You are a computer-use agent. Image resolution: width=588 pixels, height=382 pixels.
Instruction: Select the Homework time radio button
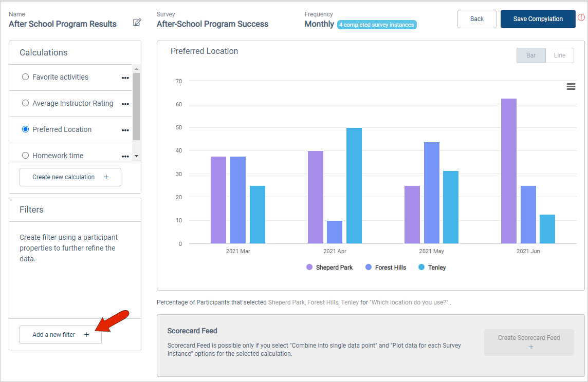pos(25,156)
